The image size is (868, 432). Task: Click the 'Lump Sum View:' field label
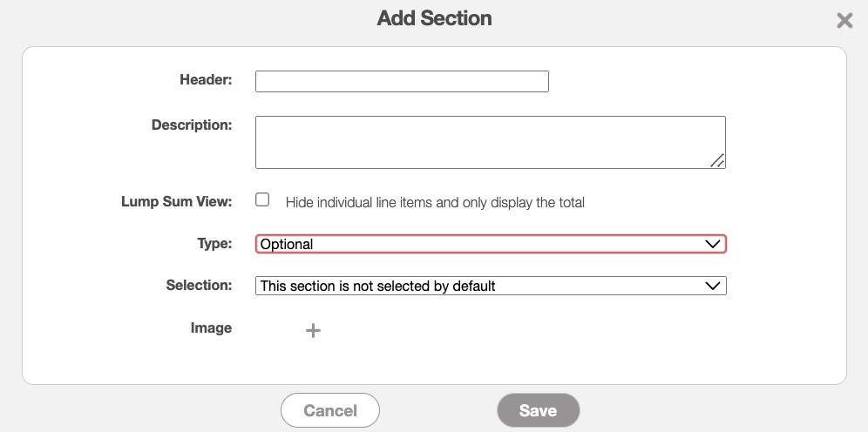click(x=176, y=201)
